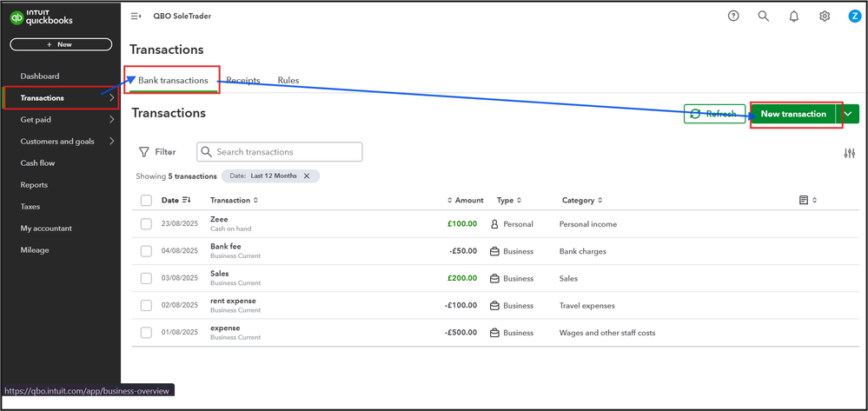Image resolution: width=868 pixels, height=411 pixels.
Task: Open the notifications bell
Action: (794, 16)
